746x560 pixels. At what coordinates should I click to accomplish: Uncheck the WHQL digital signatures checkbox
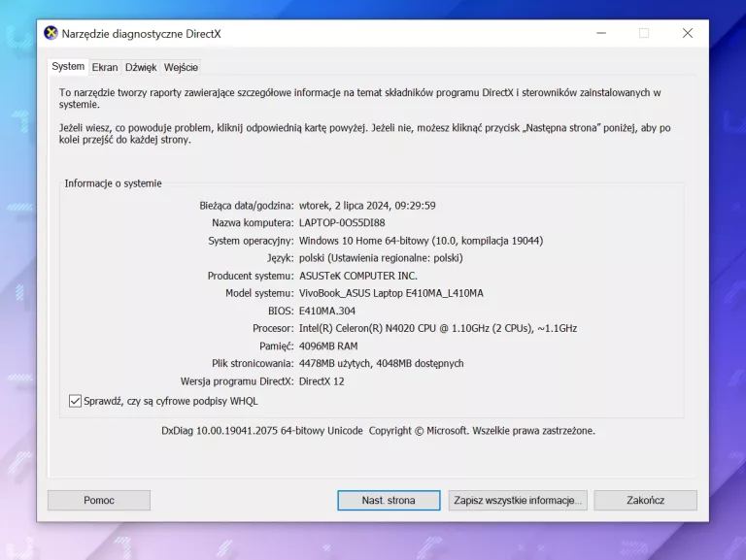click(x=76, y=401)
